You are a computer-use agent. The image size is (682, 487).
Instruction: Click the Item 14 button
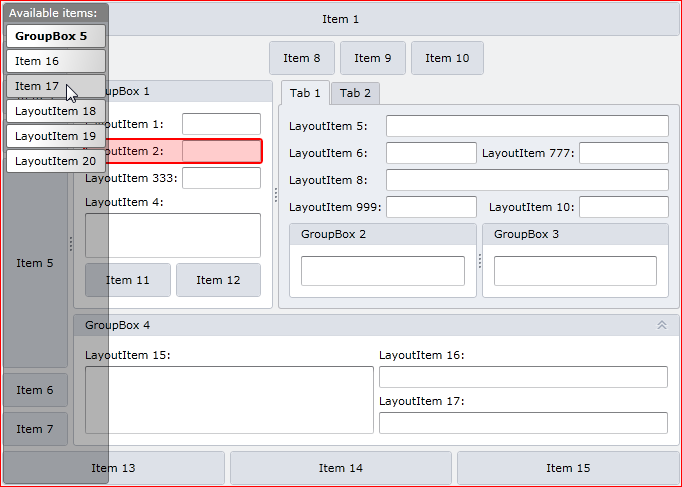tap(341, 468)
